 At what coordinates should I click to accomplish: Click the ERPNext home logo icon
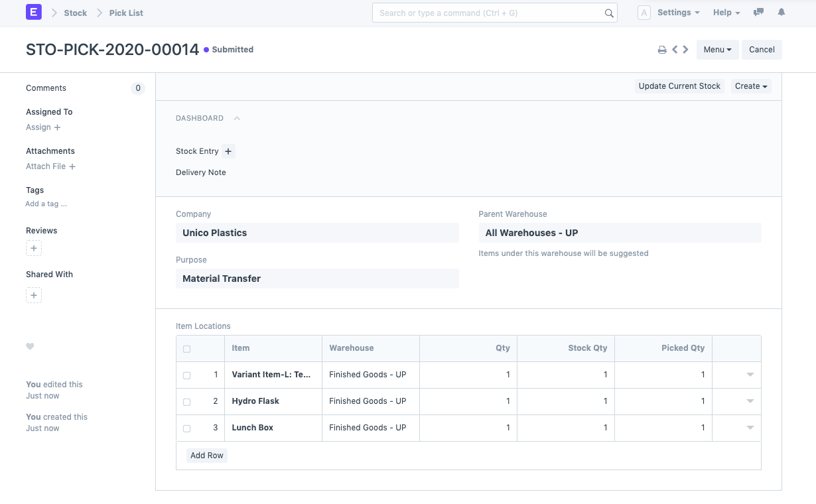33,13
